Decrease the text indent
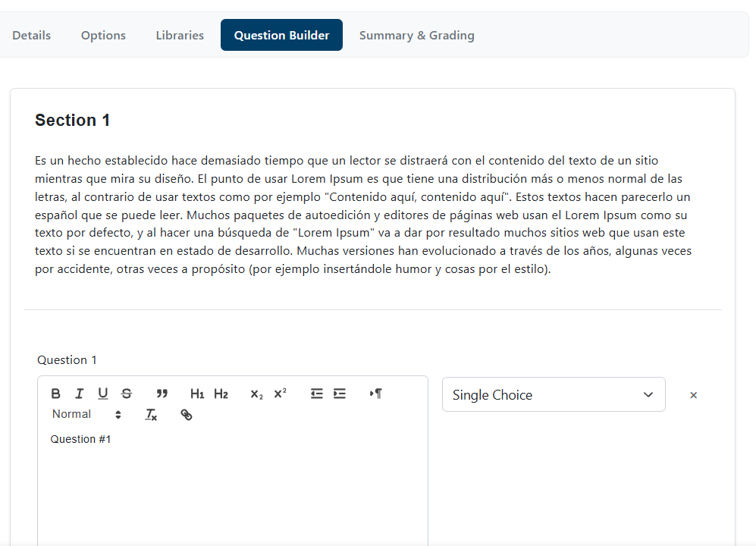 pos(316,394)
